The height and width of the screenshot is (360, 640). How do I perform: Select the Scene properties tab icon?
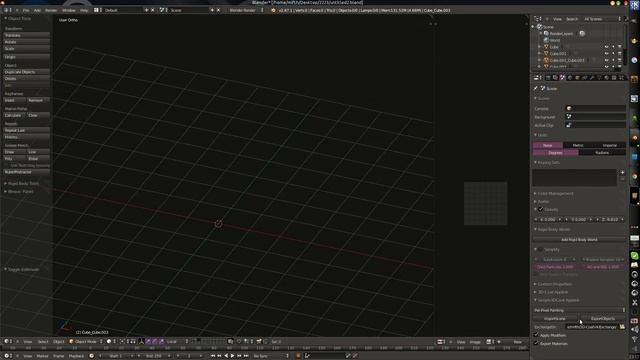click(562, 78)
